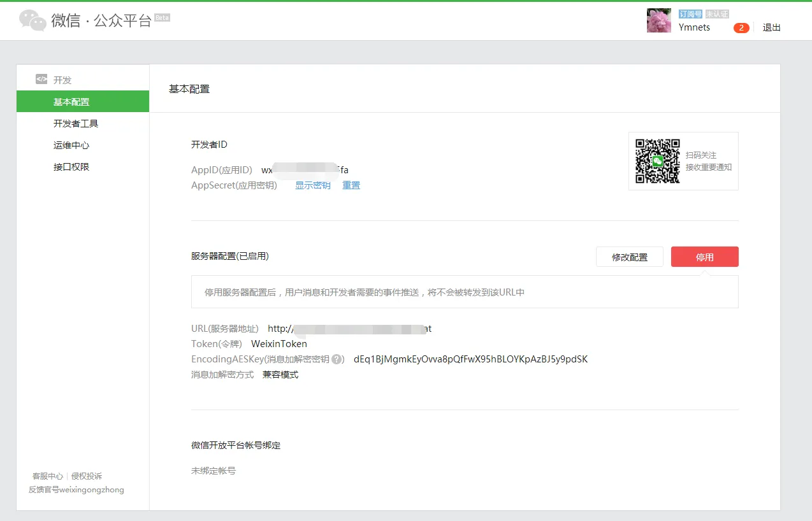Click the red 停用 button

(705, 257)
